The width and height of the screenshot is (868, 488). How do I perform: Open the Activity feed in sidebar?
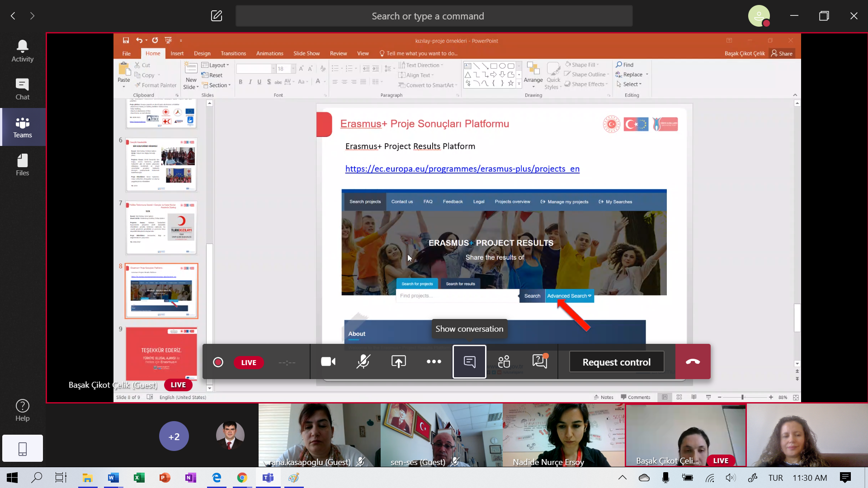(22, 51)
